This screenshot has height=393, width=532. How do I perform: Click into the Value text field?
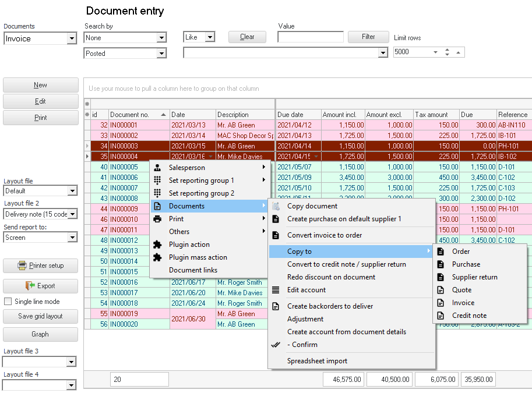pos(310,37)
